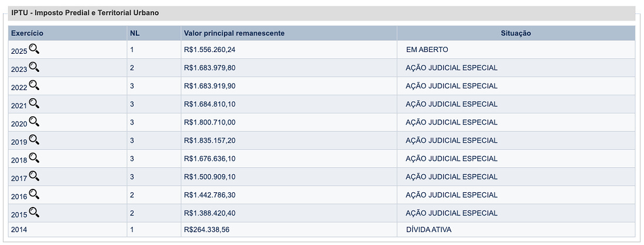Viewport: 644px width, 245px height.
Task: Select the 2014 exercise year cell
Action: point(19,230)
